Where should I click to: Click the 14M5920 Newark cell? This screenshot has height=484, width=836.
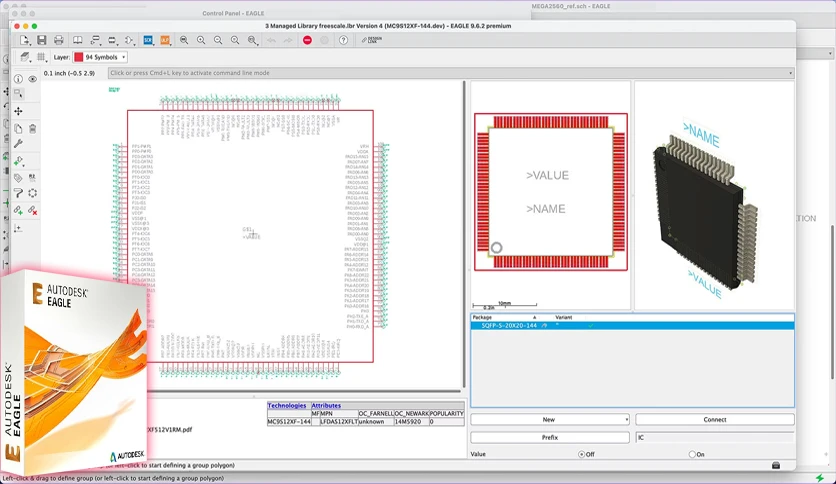pyautogui.click(x=411, y=422)
